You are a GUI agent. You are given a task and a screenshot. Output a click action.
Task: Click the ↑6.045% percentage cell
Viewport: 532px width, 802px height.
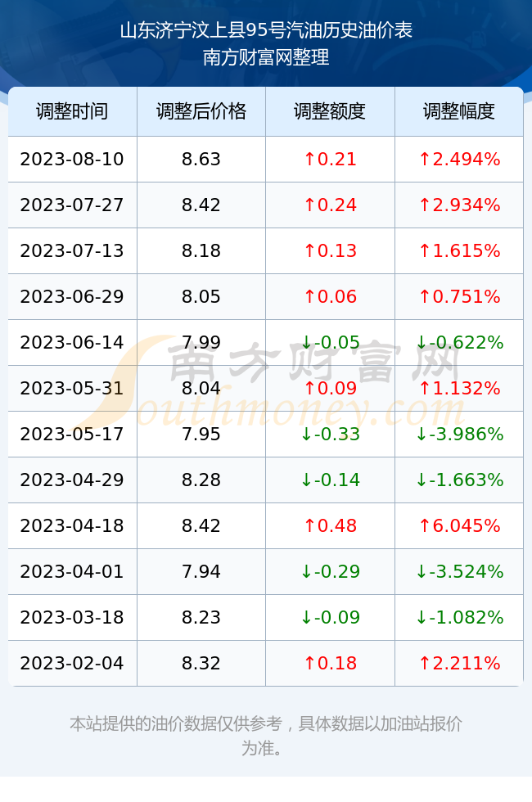coord(459,525)
